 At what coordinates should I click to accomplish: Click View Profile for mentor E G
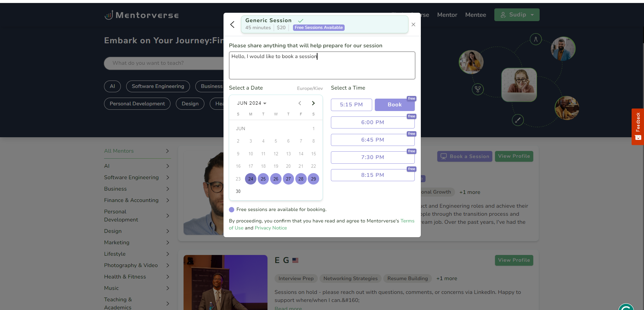coord(514,260)
